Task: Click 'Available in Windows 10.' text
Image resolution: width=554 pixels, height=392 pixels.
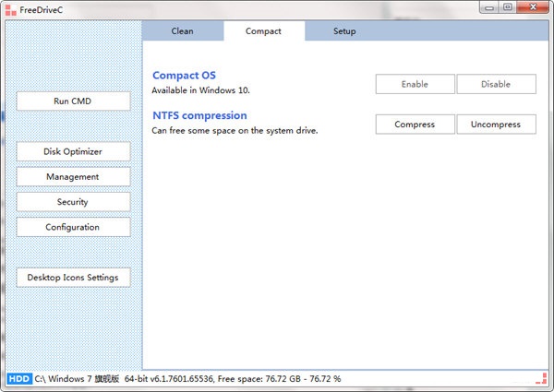Action: coord(200,90)
